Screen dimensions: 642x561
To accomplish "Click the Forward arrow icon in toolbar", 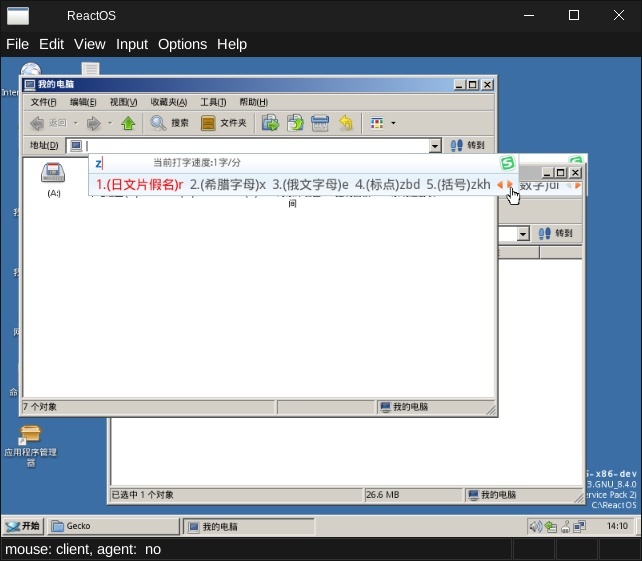I will (x=94, y=123).
